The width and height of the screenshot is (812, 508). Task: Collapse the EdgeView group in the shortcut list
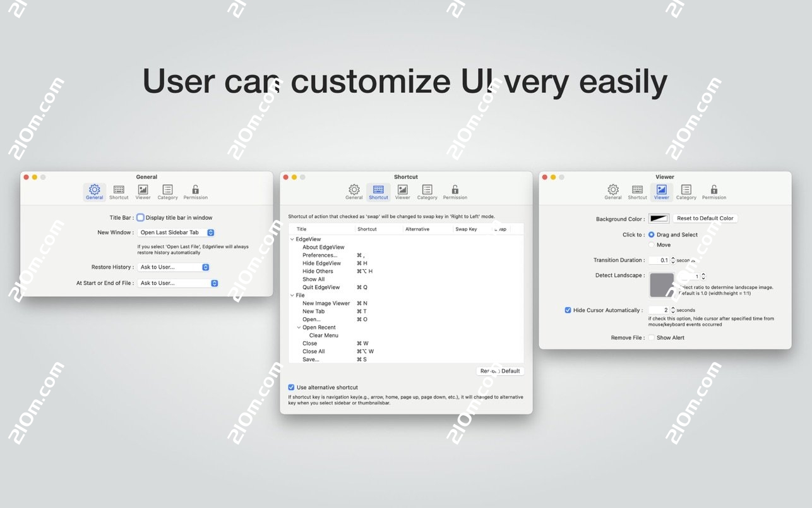coord(291,239)
